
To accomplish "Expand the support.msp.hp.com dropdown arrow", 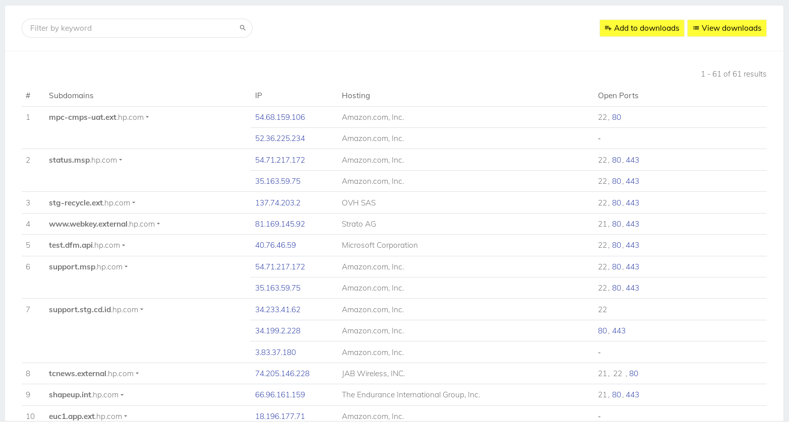I will (126, 267).
